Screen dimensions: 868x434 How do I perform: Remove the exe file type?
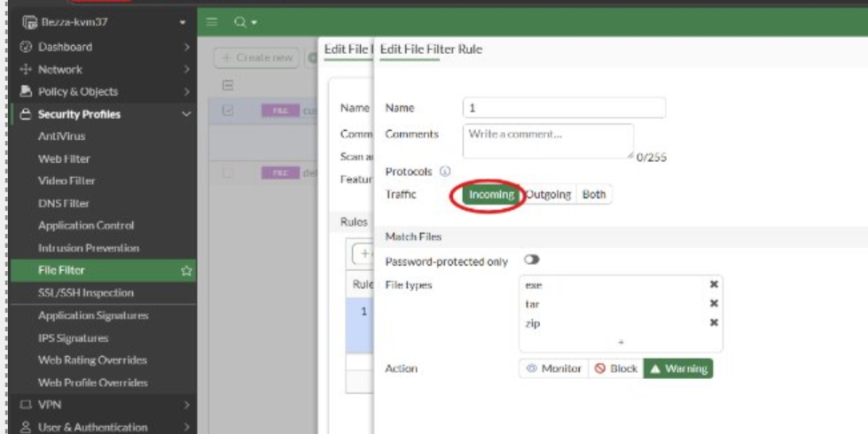pyautogui.click(x=714, y=284)
